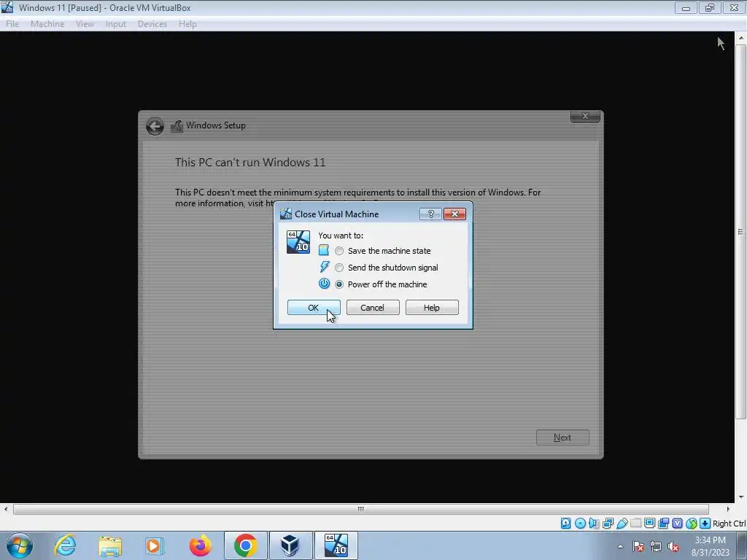The height and width of the screenshot is (560, 747).
Task: Click the USB devices status bar icon
Action: 622,524
